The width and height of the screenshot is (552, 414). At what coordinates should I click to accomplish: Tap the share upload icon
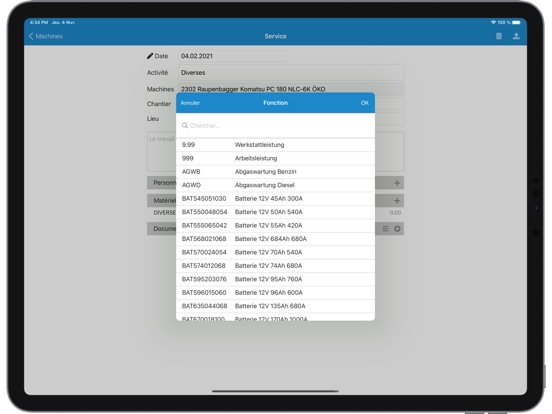click(516, 36)
